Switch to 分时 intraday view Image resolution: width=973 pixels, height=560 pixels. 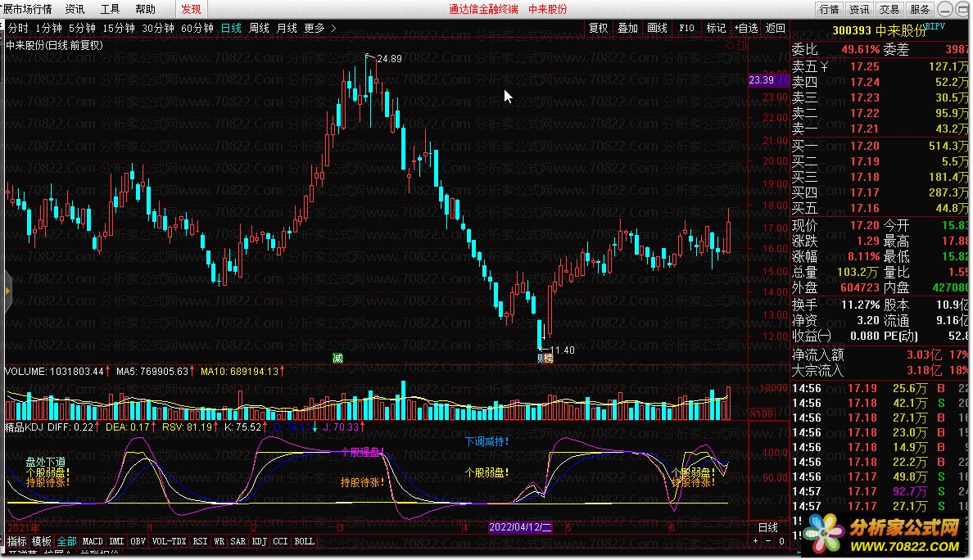click(x=18, y=28)
